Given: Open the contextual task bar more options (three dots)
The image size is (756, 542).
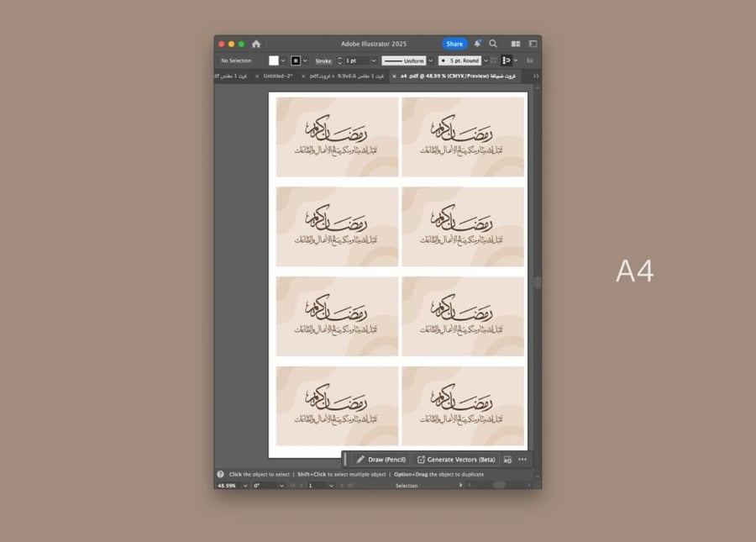Looking at the screenshot, I should (522, 460).
